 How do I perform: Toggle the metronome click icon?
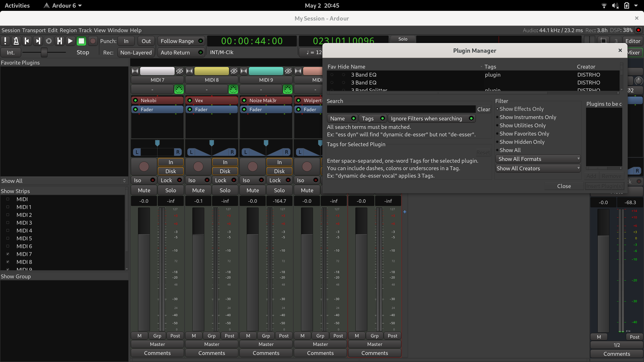(x=16, y=41)
